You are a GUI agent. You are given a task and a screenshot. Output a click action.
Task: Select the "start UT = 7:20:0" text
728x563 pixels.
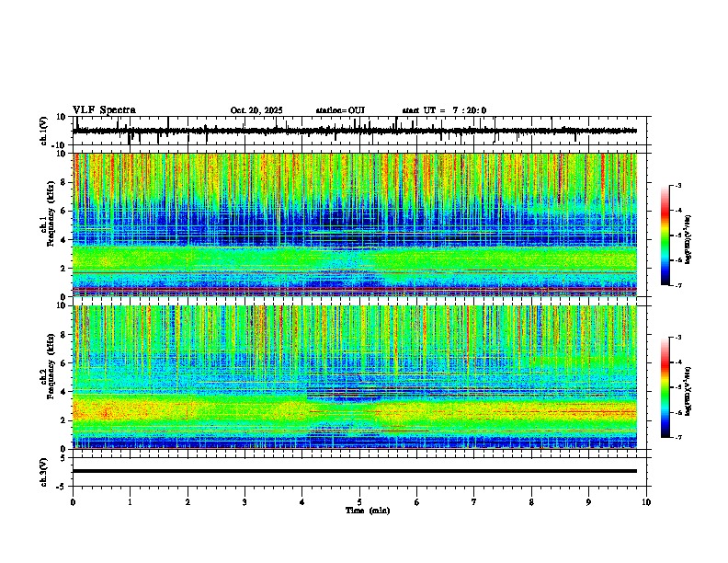coord(444,110)
